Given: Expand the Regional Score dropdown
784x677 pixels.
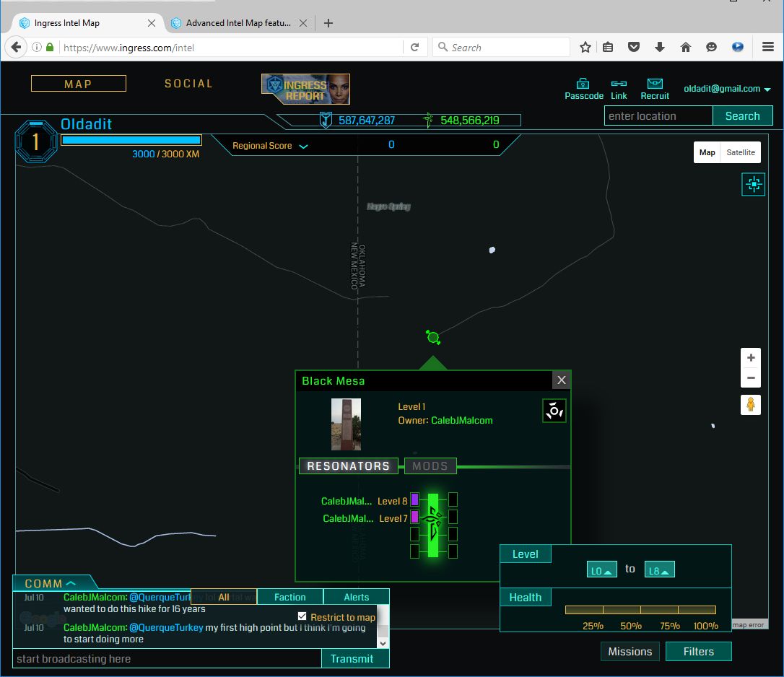Looking at the screenshot, I should tap(303, 147).
